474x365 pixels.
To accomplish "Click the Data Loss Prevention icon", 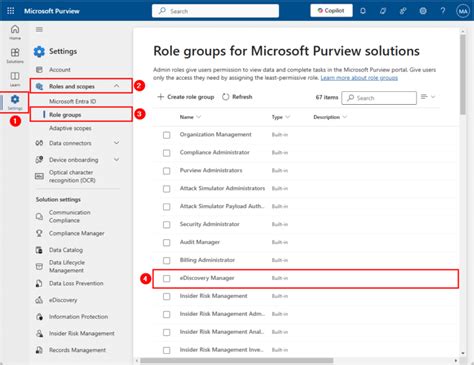I will (x=39, y=283).
